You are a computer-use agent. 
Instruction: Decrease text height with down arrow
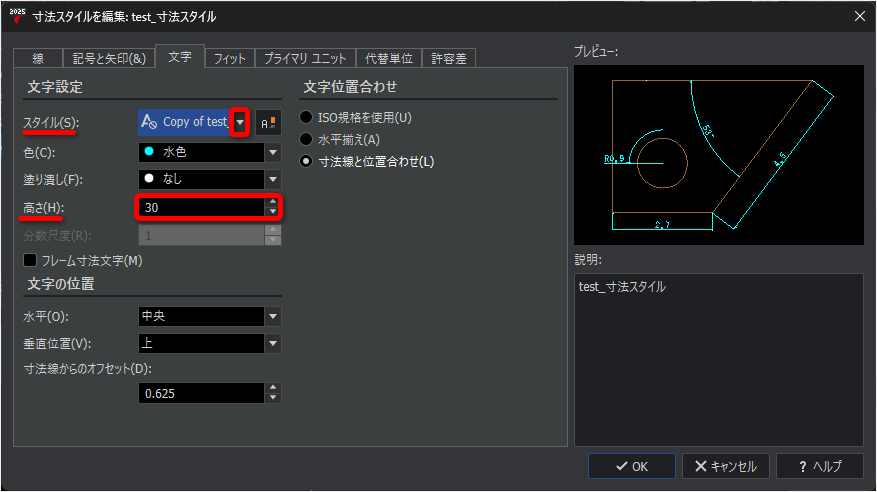coord(272,212)
